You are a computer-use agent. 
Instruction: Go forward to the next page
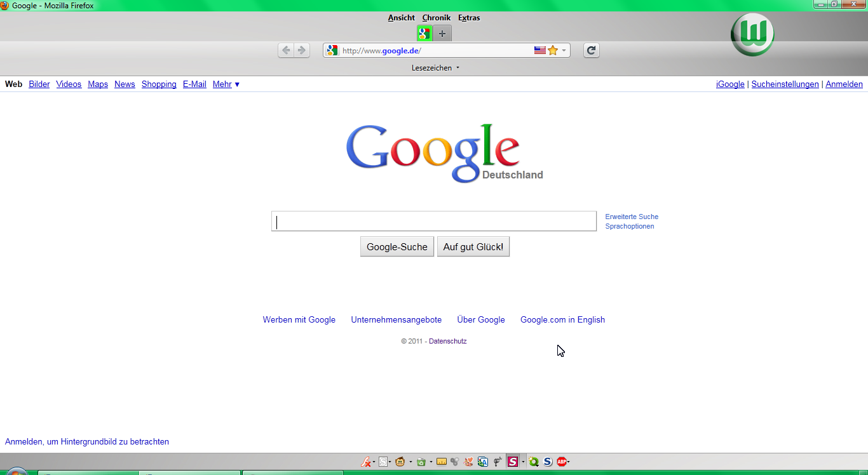pyautogui.click(x=302, y=50)
